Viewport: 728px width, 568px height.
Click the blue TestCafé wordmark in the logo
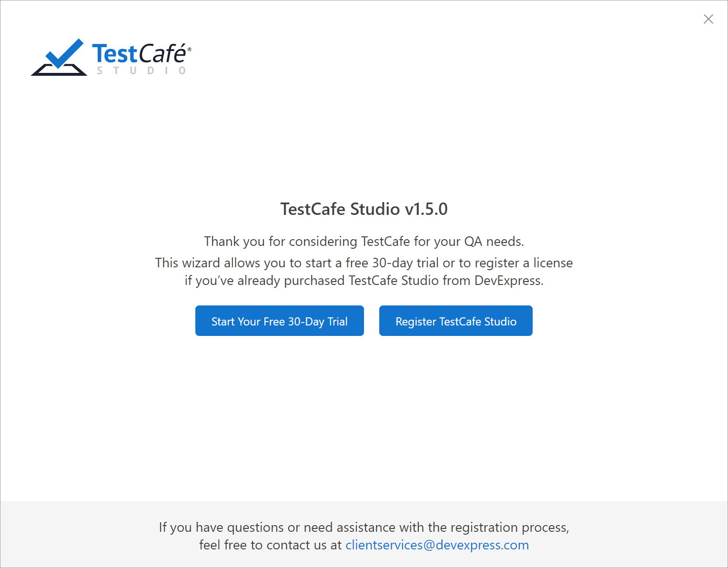point(139,53)
